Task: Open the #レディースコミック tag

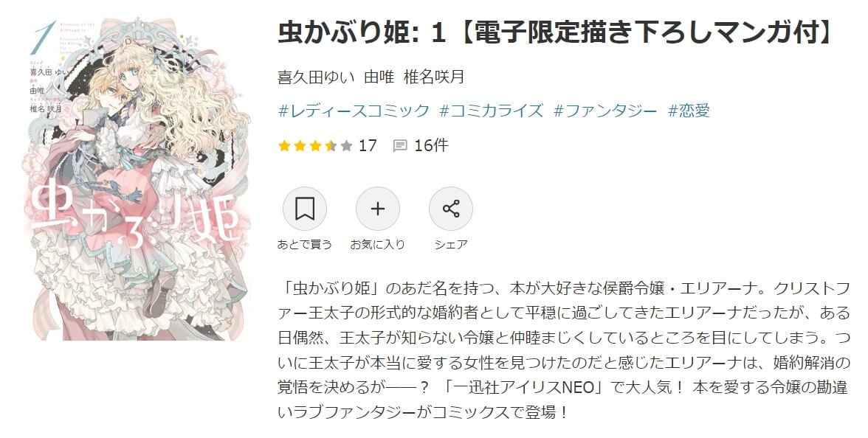Action: point(354,111)
